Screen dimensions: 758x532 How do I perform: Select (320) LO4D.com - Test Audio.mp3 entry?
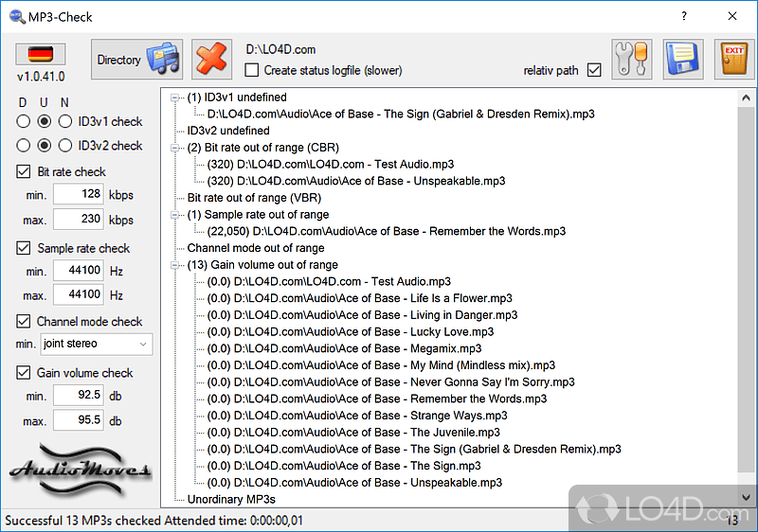(331, 165)
